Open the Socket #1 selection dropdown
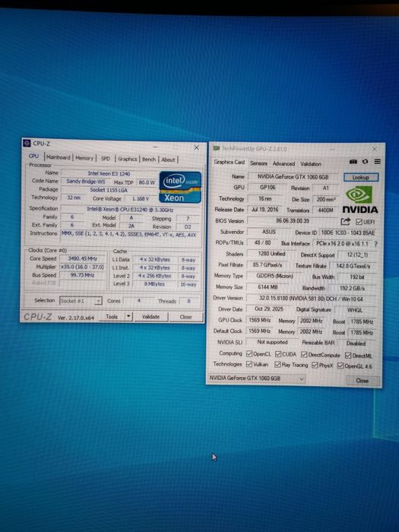The height and width of the screenshot is (532, 399). [81, 301]
